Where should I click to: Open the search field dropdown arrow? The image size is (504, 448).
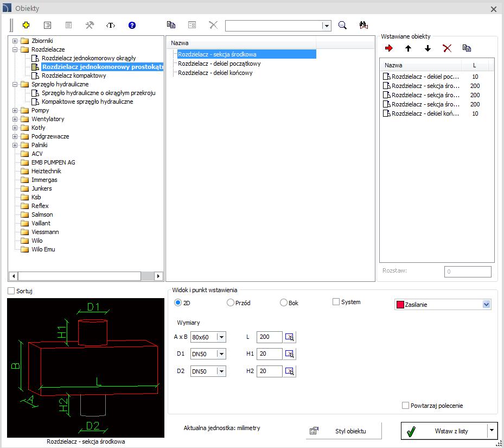pyautogui.click(x=327, y=26)
